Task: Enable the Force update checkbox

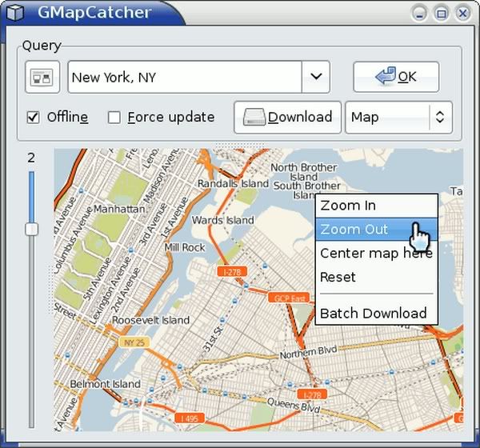Action: coord(114,118)
